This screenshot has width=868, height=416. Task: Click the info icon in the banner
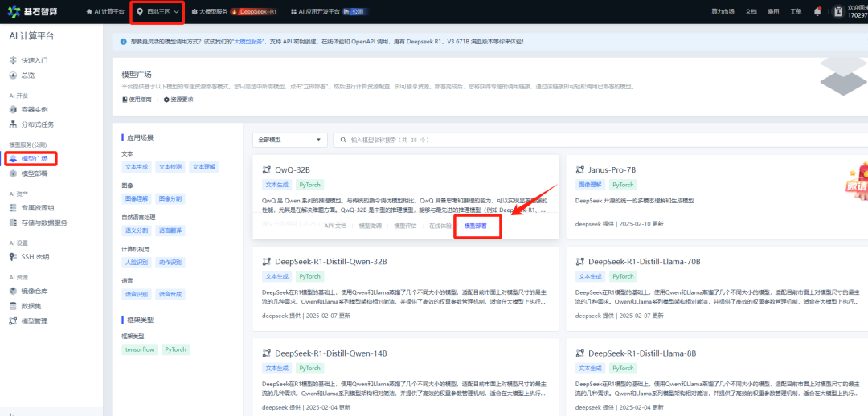coord(124,42)
